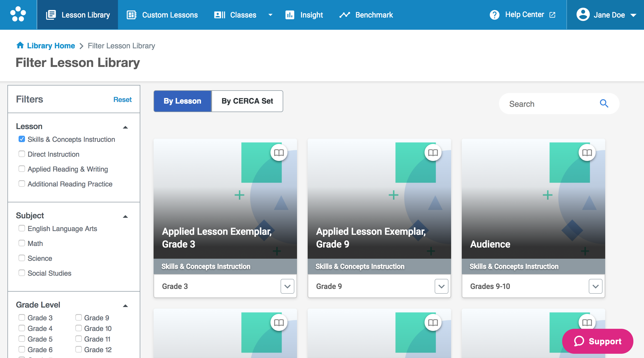Check the Grade 11 level filter
This screenshot has height=358, width=644.
point(79,339)
